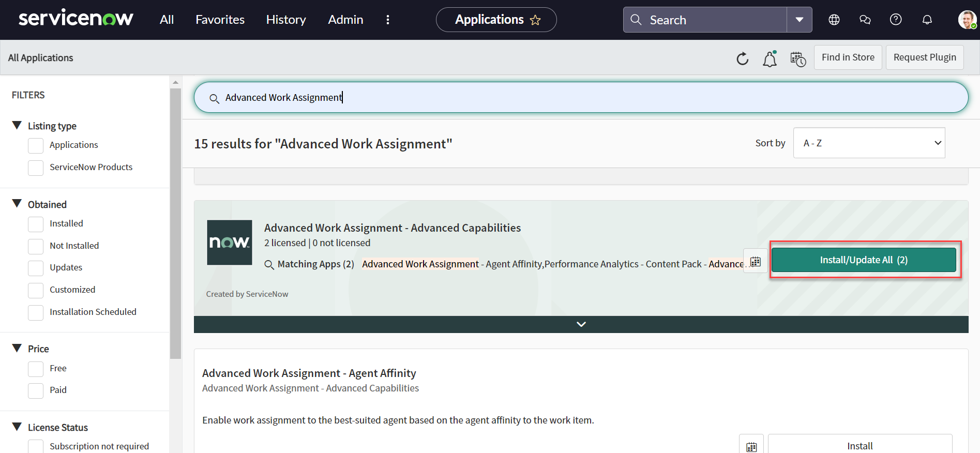Screen dimensions: 980x453
Task: Tick the Free price checkbox
Action: 36,369
